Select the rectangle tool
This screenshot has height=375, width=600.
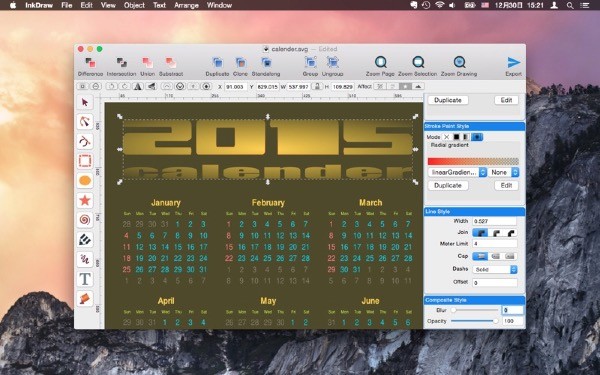click(x=85, y=161)
